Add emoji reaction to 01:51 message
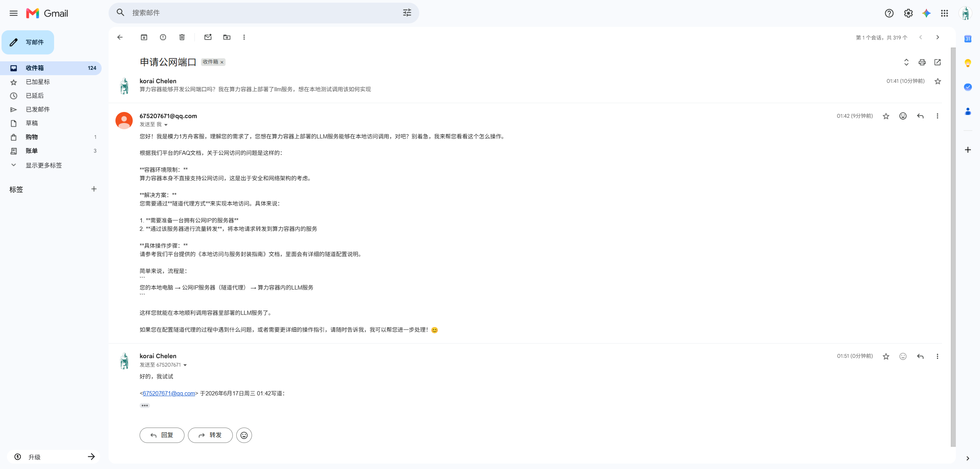 coord(903,357)
